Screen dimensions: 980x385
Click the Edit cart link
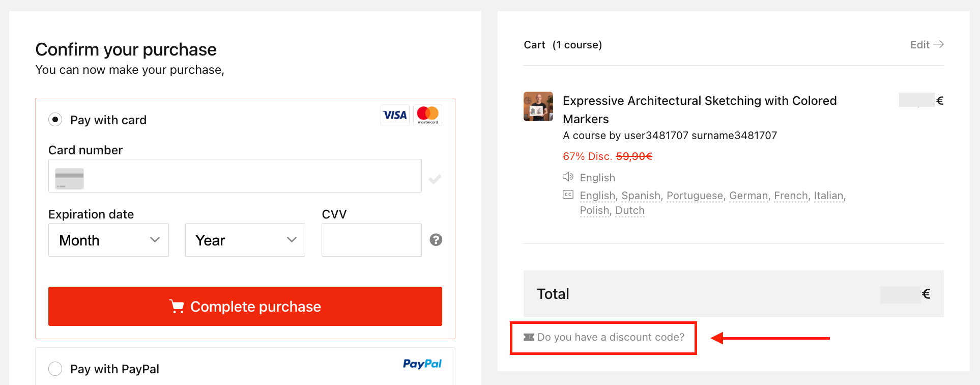coord(927,45)
